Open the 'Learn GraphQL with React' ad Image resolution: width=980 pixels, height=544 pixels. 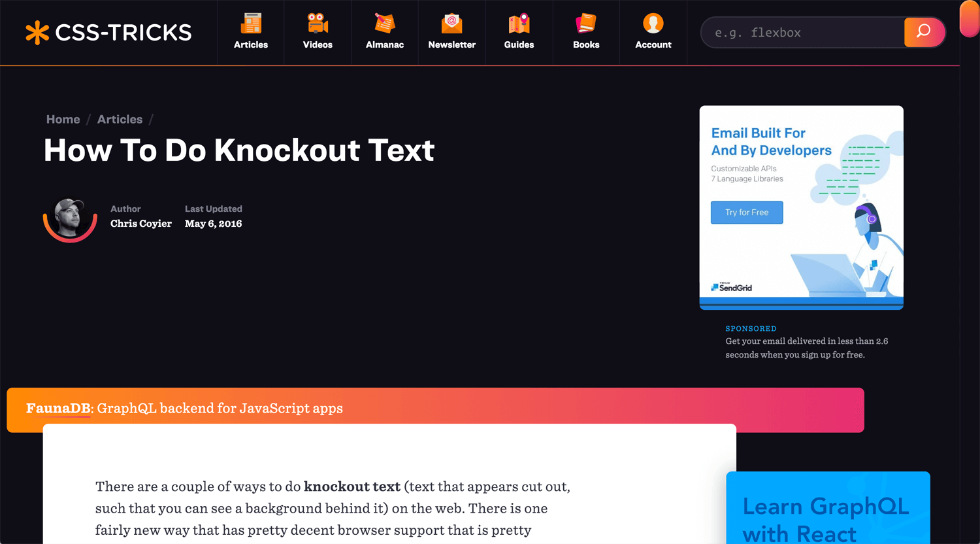pos(828,508)
